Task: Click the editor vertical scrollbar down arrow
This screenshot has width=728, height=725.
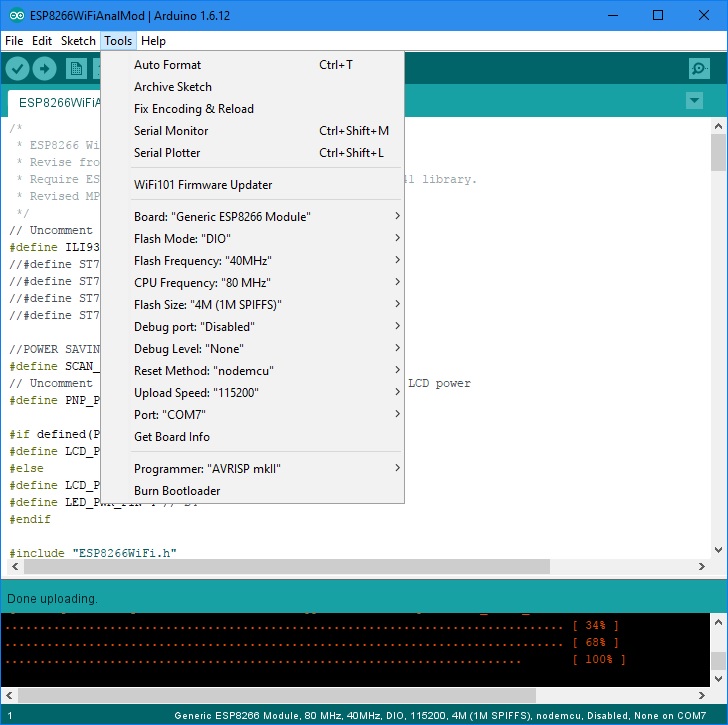Action: pos(718,550)
